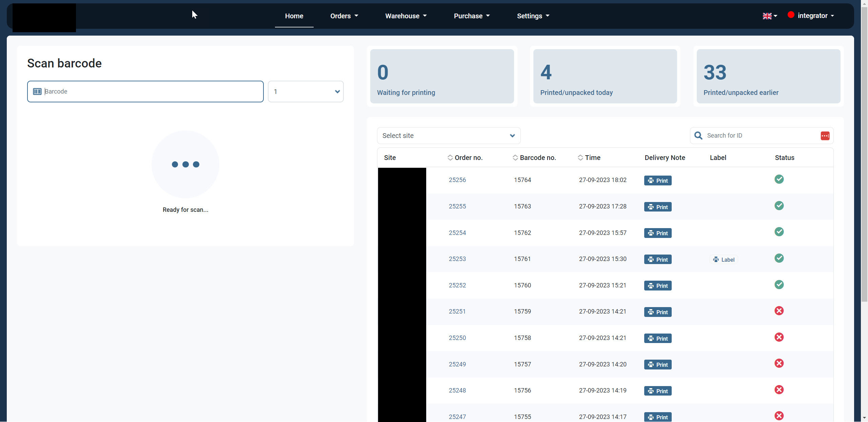868x422 pixels.
Task: Open the Orders menu
Action: 344,16
